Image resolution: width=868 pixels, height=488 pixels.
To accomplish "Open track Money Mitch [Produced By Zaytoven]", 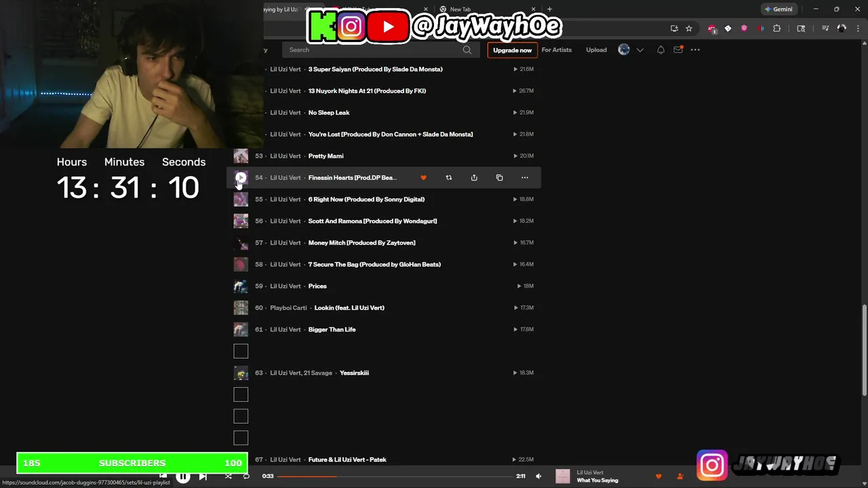I will [361, 243].
